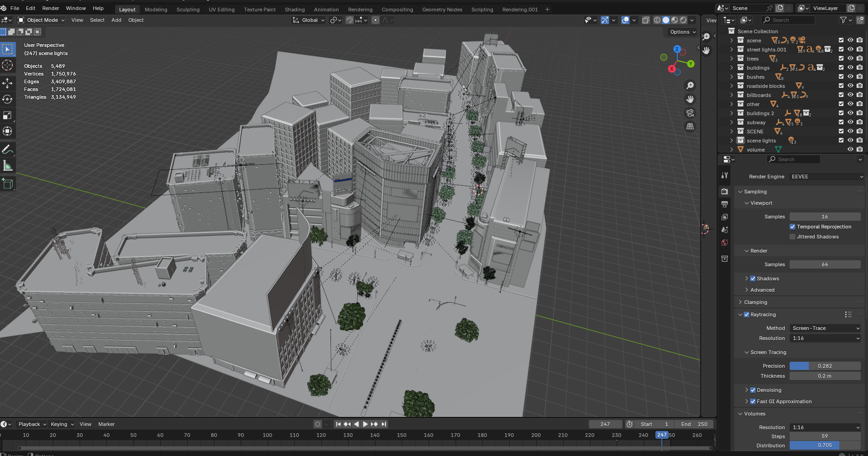This screenshot has width=868, height=456.
Task: Open the Render menu in top bar
Action: (x=51, y=8)
